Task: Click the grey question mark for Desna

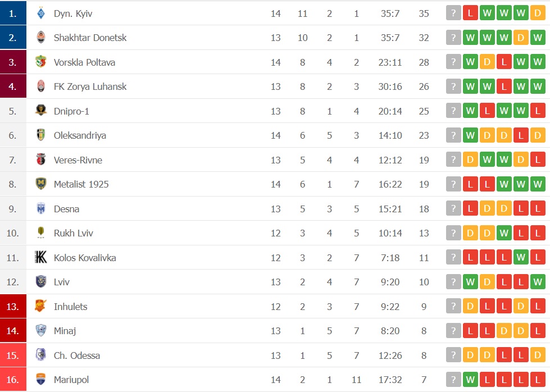Action: click(453, 209)
